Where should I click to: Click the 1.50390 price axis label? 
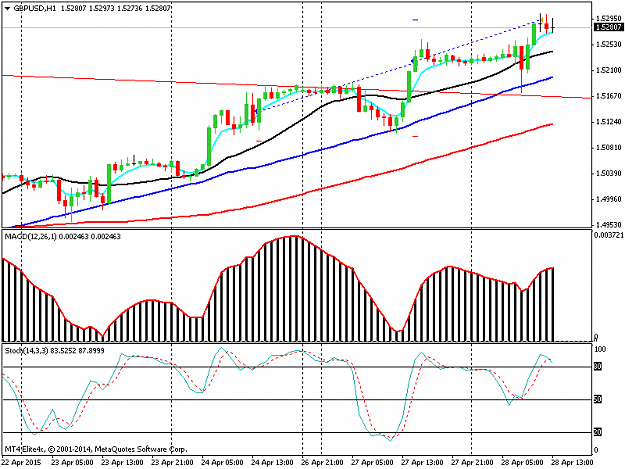click(x=609, y=174)
